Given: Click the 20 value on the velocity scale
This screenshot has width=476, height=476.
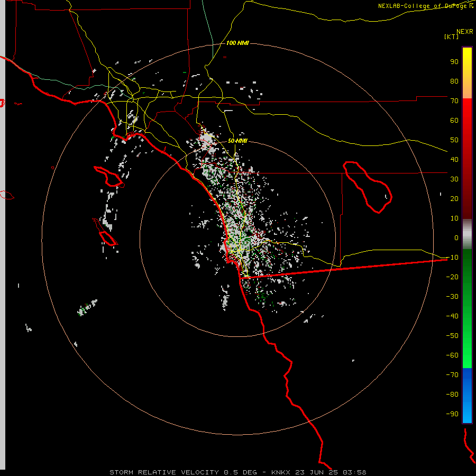Looking at the screenshot, I should point(454,199).
